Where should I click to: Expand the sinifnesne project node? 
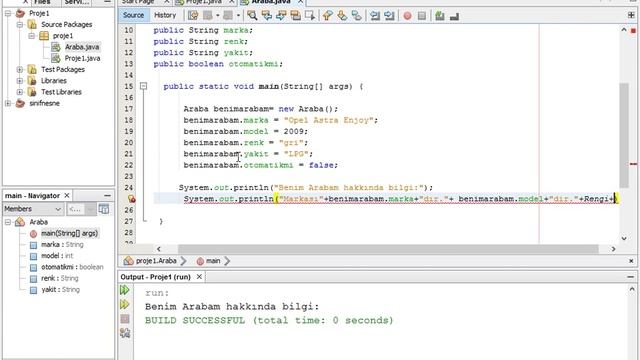tap(8, 103)
